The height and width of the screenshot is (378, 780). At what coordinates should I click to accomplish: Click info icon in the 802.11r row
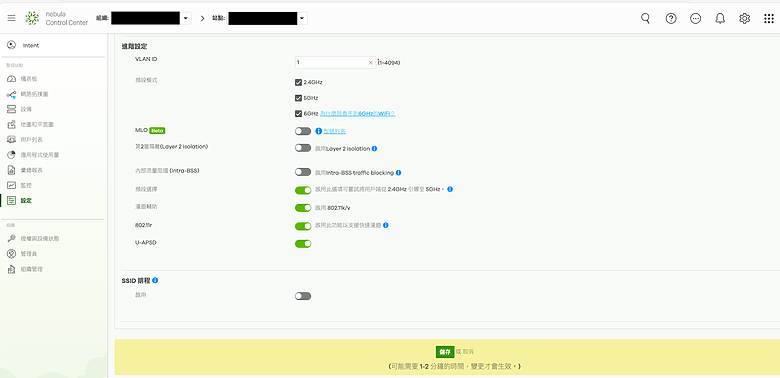click(386, 225)
